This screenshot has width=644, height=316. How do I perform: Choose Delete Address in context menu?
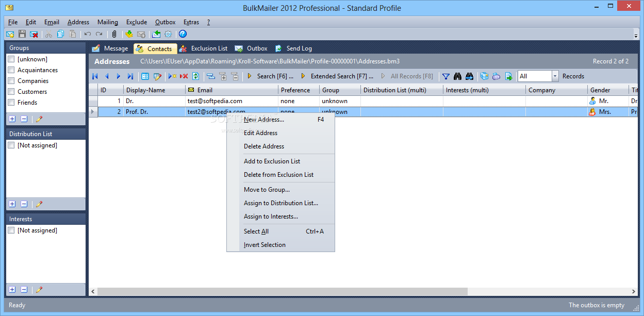click(280, 146)
